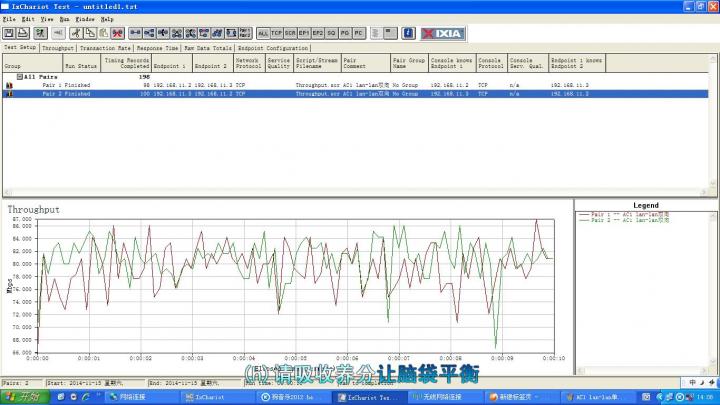Click the Run Status column header
The width and height of the screenshot is (720, 405).
(x=81, y=63)
